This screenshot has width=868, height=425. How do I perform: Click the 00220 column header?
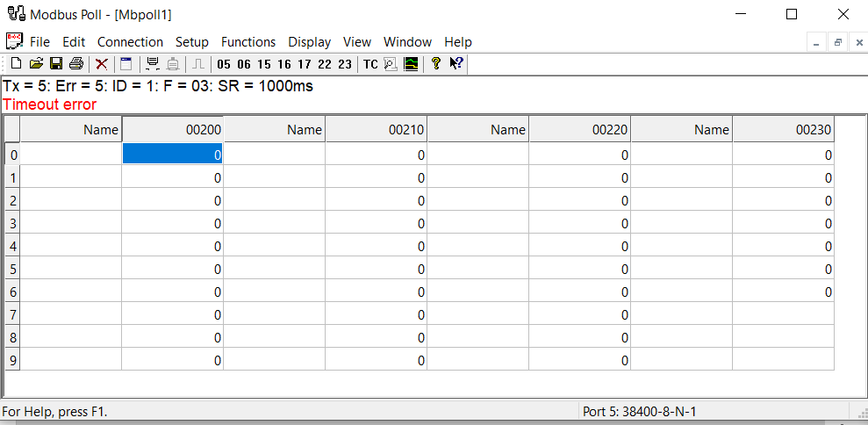(x=579, y=130)
